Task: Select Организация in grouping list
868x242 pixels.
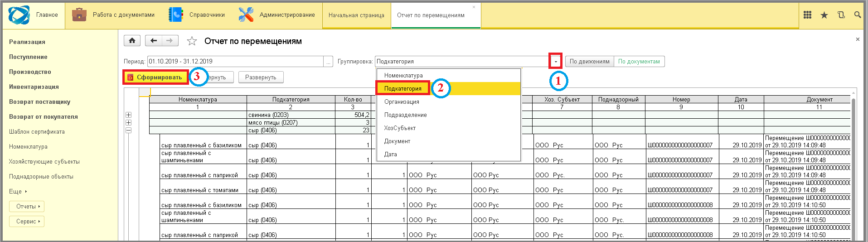Action: coord(448,102)
